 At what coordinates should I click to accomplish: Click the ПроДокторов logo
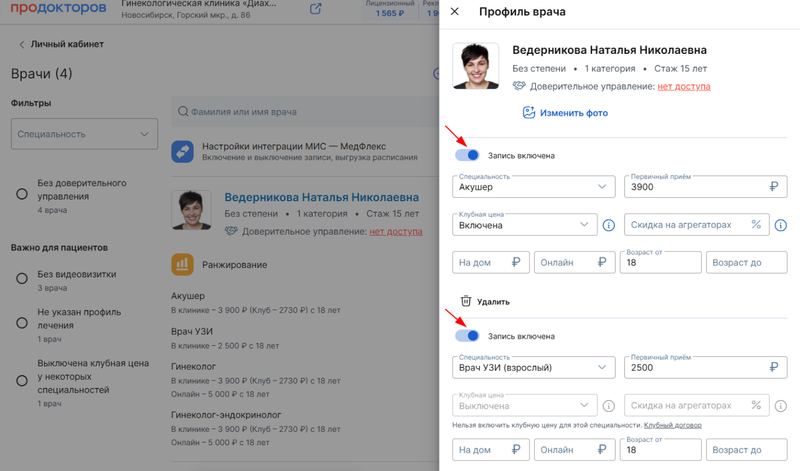(58, 8)
